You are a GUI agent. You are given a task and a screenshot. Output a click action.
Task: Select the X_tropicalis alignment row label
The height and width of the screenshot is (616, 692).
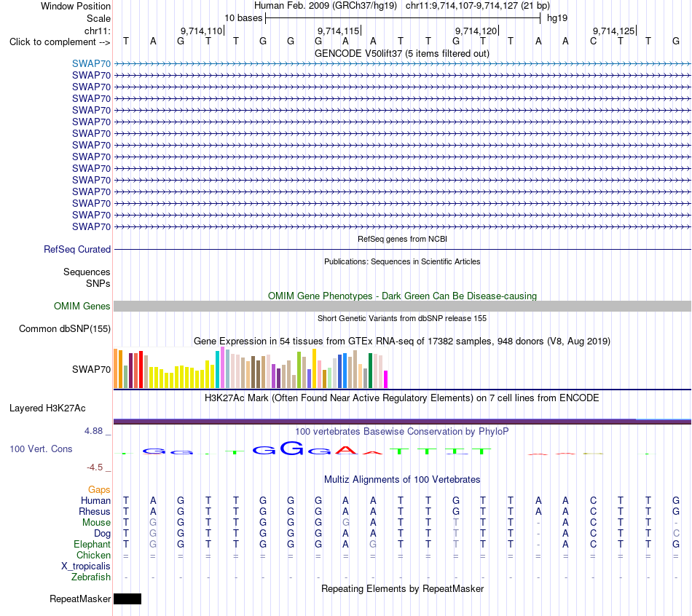tap(86, 566)
